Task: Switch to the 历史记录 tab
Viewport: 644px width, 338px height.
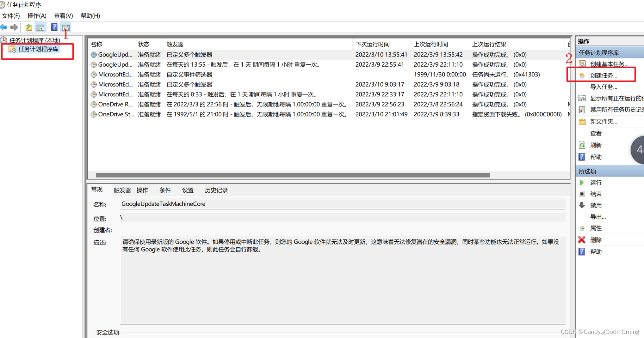Action: pos(216,190)
